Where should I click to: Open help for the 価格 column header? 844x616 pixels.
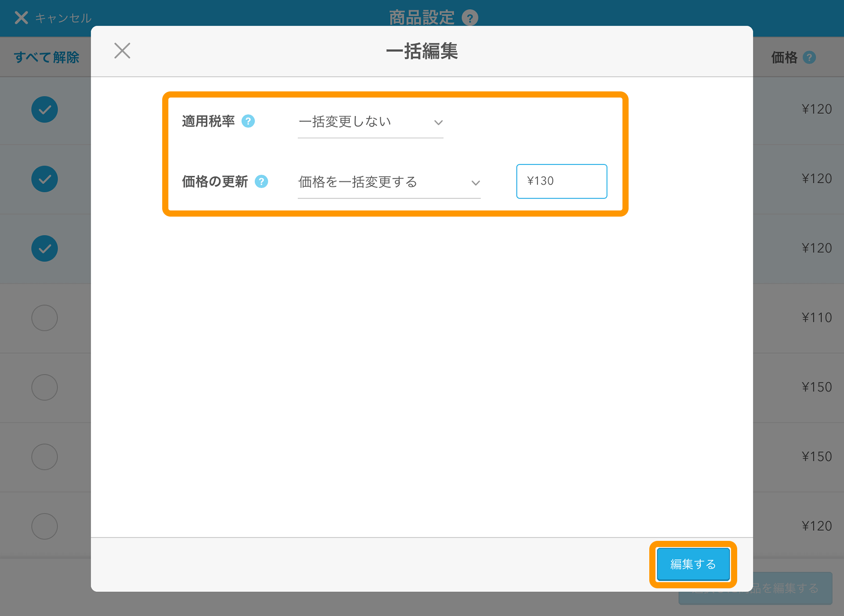point(810,57)
